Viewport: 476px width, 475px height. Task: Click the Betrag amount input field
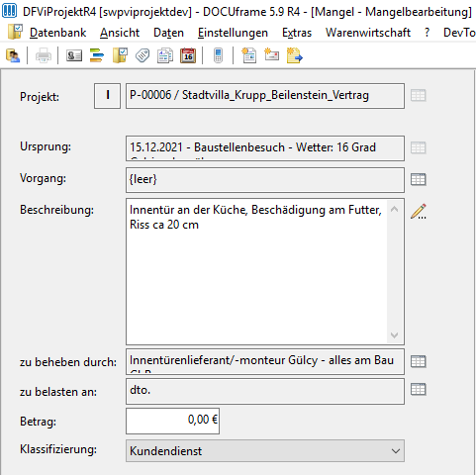[172, 421]
